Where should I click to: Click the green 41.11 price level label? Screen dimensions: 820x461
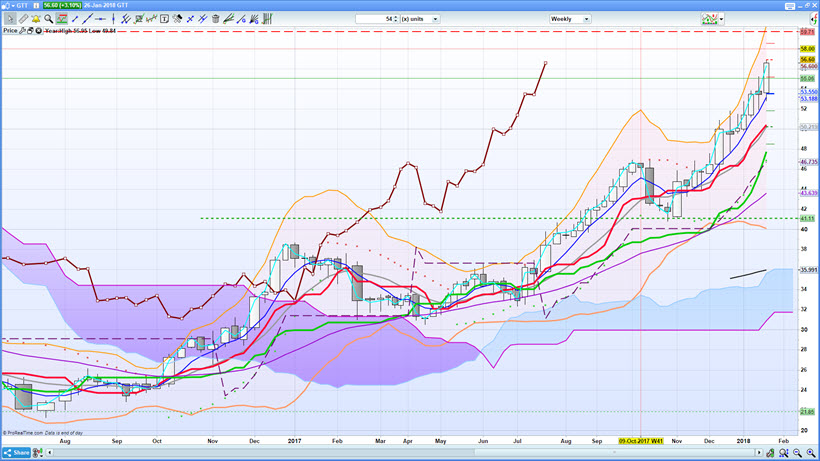tap(807, 218)
